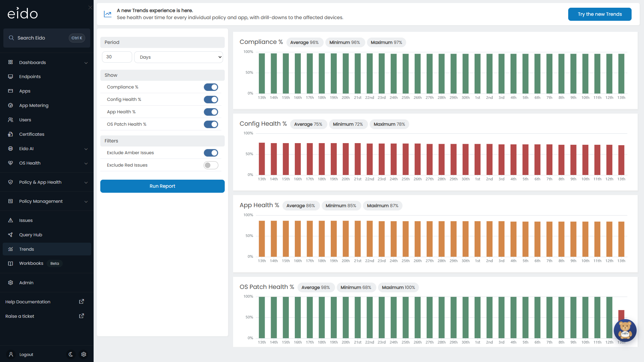Click the Workbooks book icon
This screenshot has height=362, width=644.
click(10, 263)
